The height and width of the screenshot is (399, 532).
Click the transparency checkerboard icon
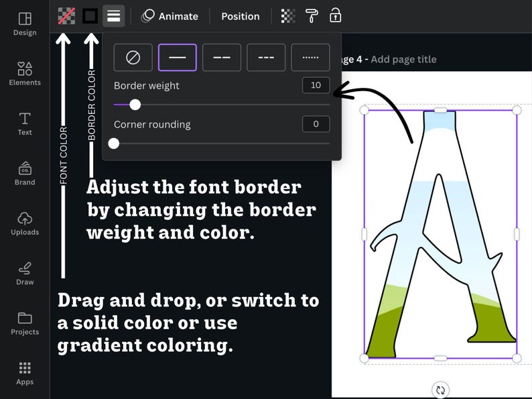pos(288,16)
